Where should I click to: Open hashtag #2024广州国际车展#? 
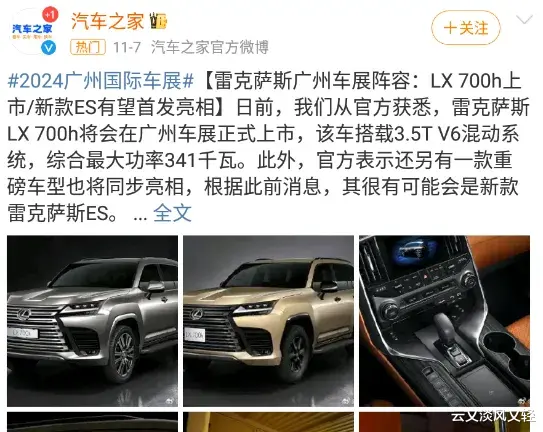tap(100, 81)
